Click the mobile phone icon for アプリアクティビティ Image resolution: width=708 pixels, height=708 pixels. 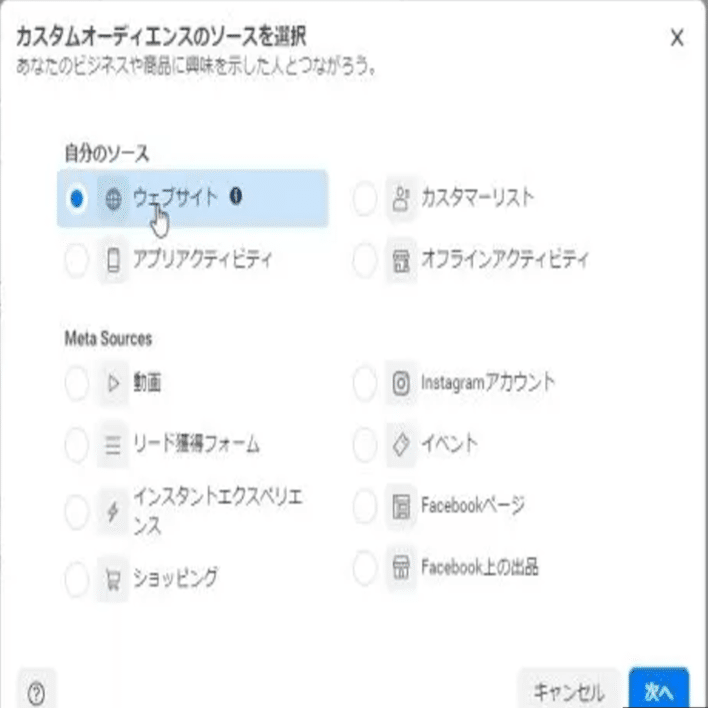(x=112, y=261)
